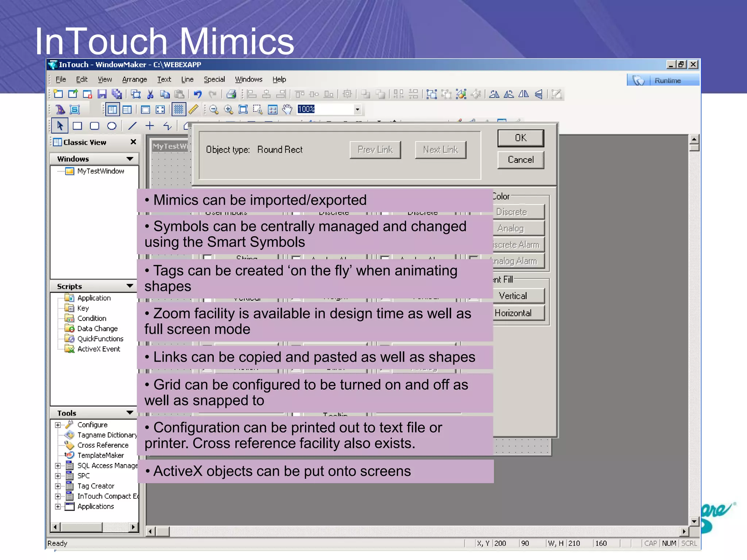The image size is (747, 560).
Task: Click the Print icon in toolbar
Action: 231,94
